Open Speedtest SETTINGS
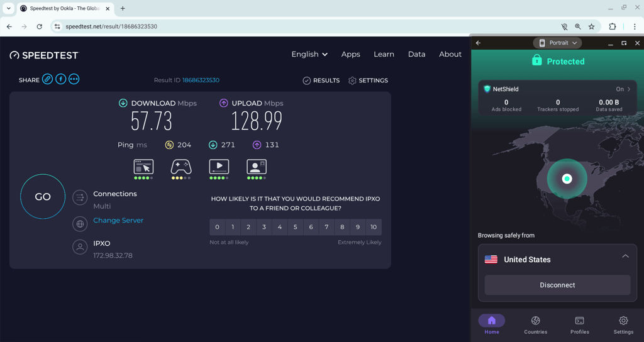 368,80
